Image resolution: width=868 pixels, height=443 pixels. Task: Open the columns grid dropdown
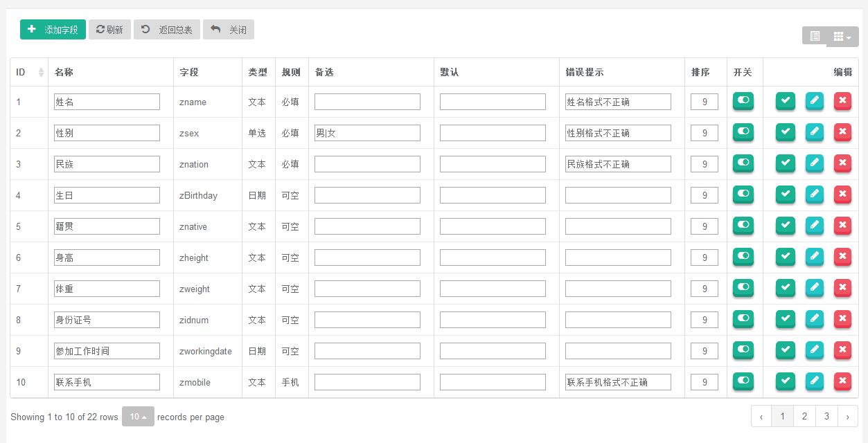(x=842, y=37)
